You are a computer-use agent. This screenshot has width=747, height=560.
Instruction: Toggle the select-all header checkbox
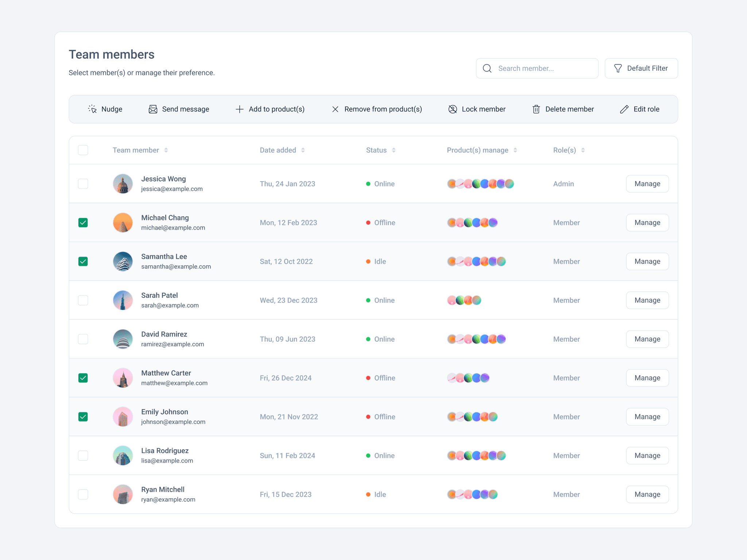pyautogui.click(x=83, y=150)
